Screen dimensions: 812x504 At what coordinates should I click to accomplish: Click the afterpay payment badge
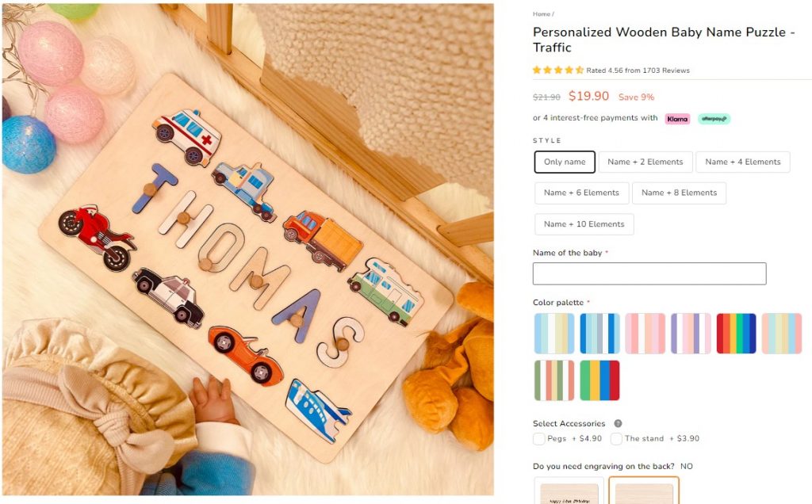click(x=714, y=119)
